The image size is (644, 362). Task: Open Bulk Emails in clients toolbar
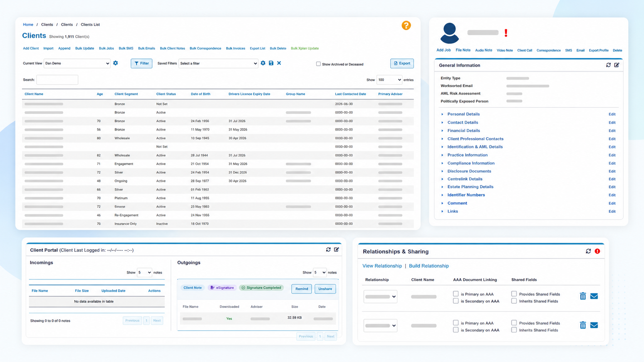pyautogui.click(x=146, y=48)
